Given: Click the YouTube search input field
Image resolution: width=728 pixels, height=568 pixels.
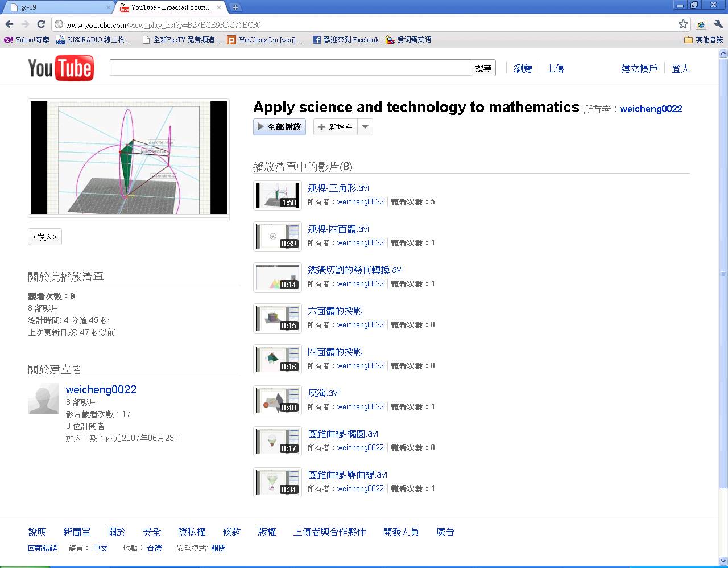Looking at the screenshot, I should tap(290, 68).
